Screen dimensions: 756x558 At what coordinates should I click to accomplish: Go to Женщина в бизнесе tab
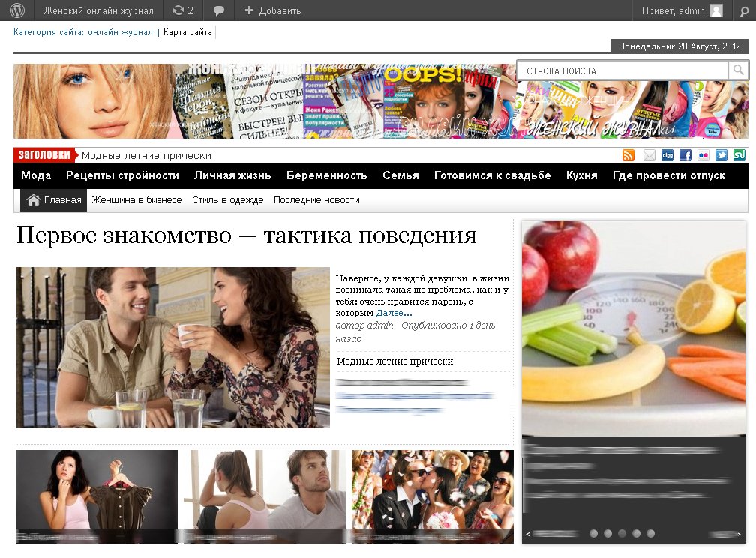tap(136, 200)
